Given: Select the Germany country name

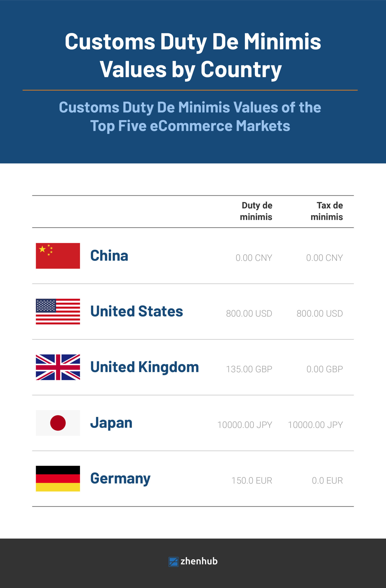Looking at the screenshot, I should click(120, 478).
